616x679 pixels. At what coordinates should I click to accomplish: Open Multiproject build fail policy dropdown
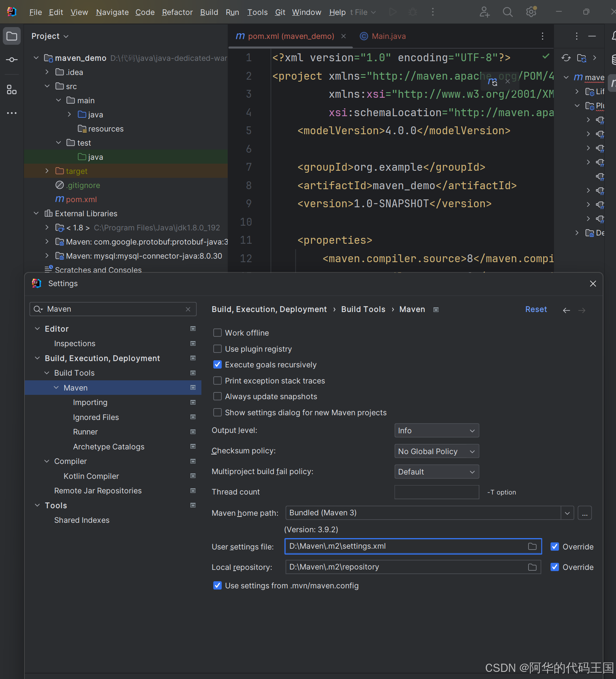pos(437,472)
